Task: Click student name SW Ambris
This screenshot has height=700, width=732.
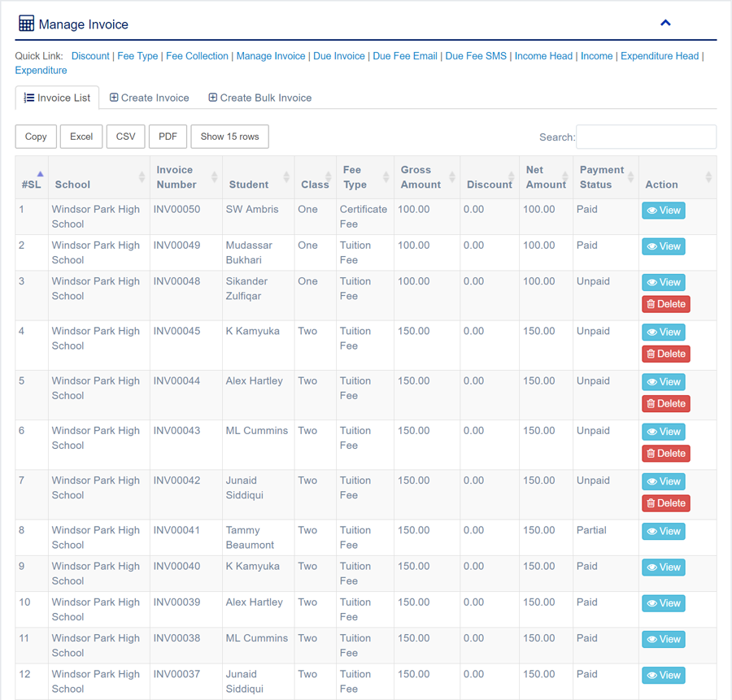Action: pyautogui.click(x=252, y=210)
